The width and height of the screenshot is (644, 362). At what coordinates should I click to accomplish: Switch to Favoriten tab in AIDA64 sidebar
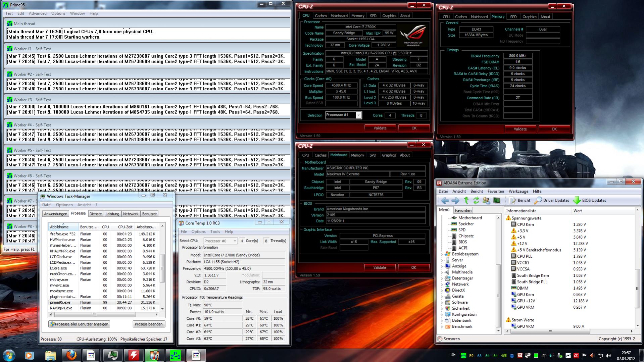click(463, 211)
